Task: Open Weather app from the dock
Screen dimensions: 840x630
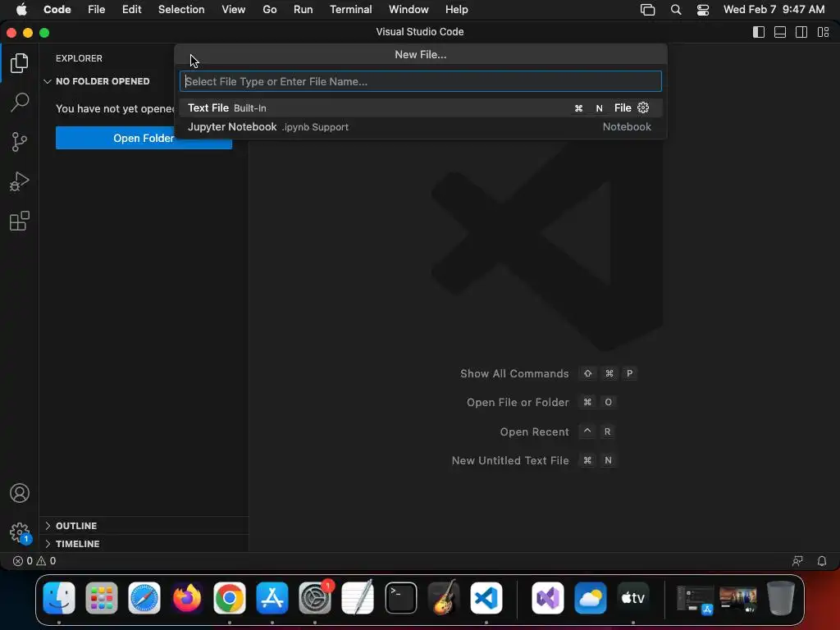Action: coord(591,598)
